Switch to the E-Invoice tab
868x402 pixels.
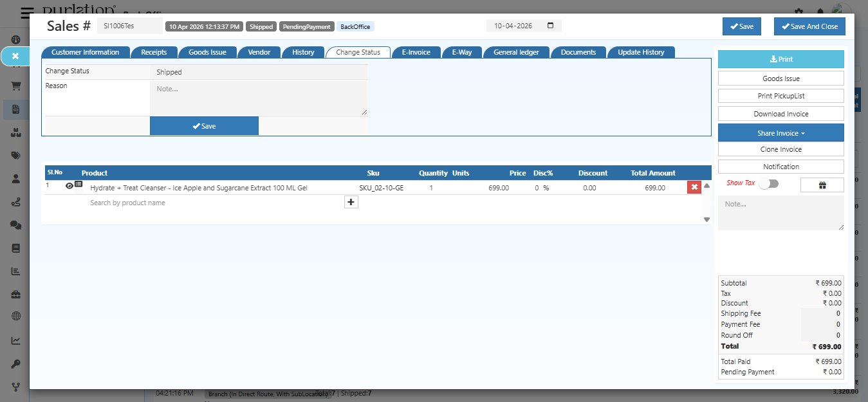coord(416,52)
